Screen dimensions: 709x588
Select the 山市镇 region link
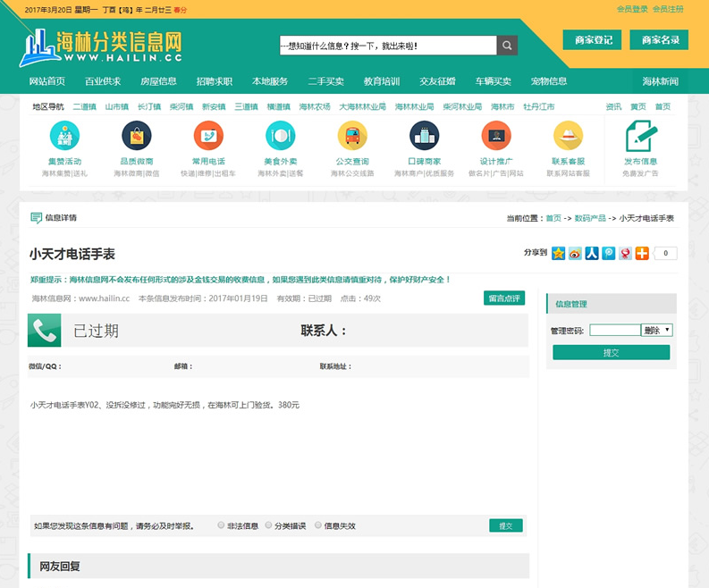point(116,106)
